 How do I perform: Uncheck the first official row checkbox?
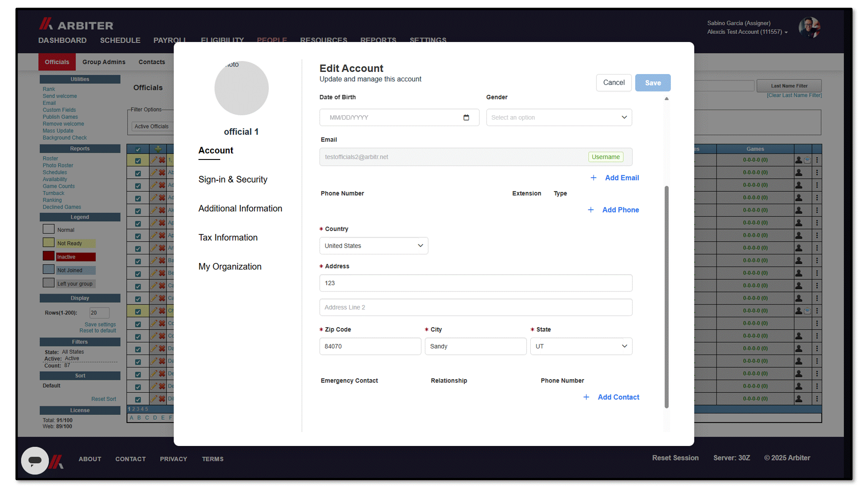pos(138,160)
